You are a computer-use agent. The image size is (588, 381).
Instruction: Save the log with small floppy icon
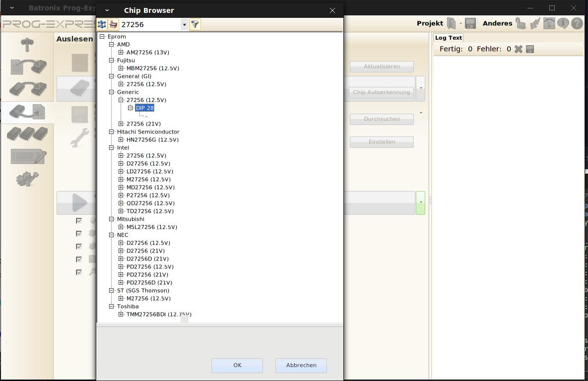point(530,49)
